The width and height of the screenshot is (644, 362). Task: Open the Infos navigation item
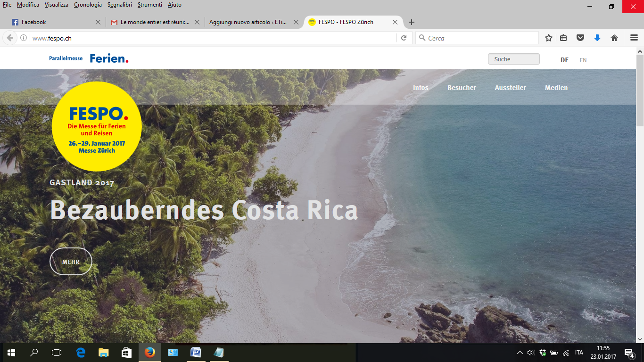coord(421,88)
